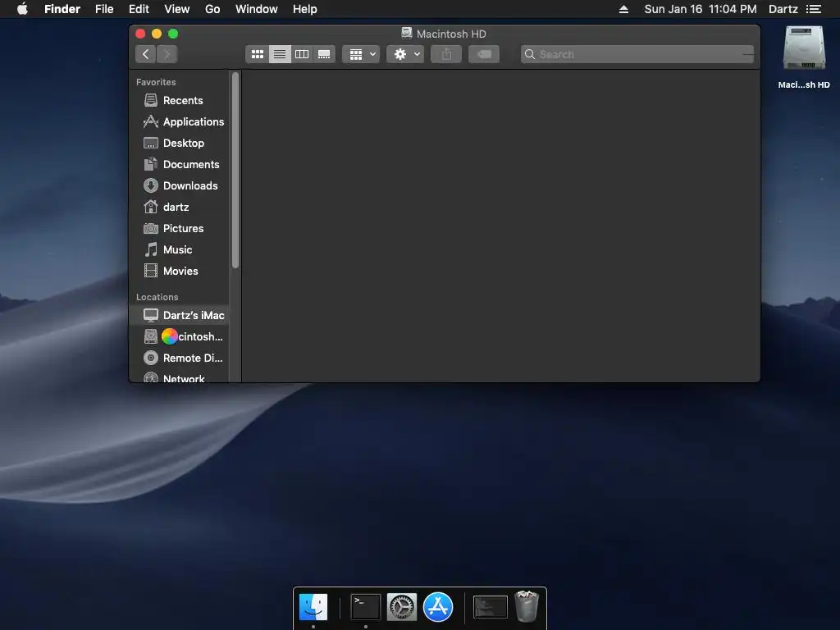This screenshot has height=630, width=840.
Task: Click the Share toolbar button
Action: 446,54
